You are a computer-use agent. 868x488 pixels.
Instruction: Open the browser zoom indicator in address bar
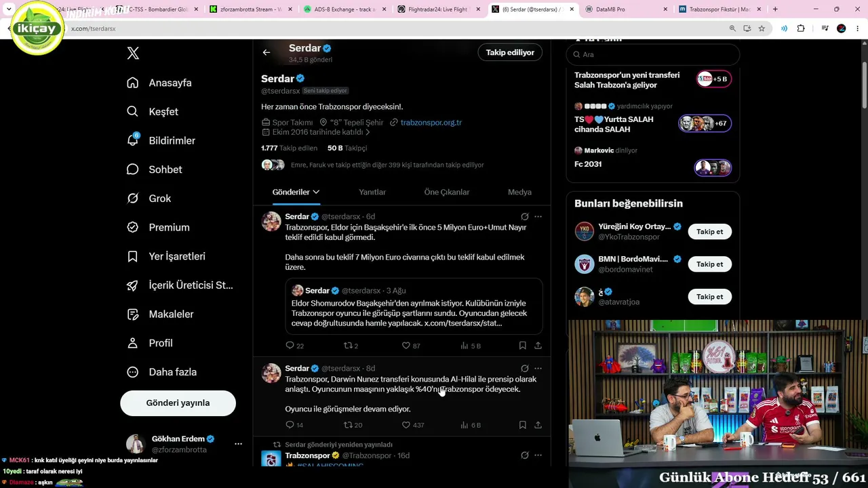732,28
